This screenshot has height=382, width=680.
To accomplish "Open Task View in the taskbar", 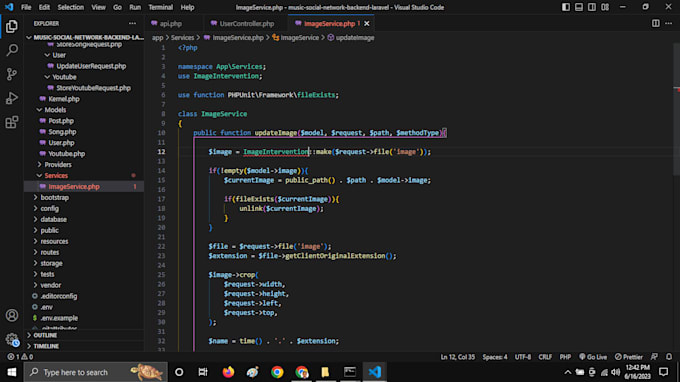I will pyautogui.click(x=203, y=372).
